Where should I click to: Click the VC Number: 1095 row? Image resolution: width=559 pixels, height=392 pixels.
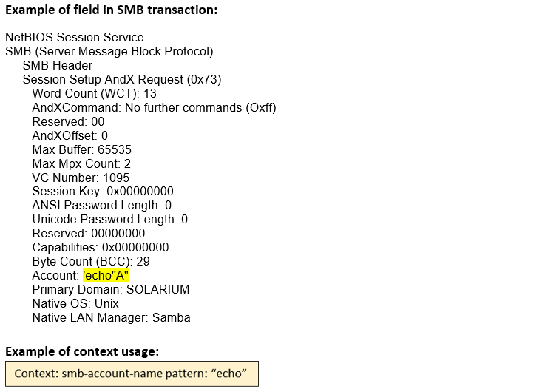[x=81, y=178]
